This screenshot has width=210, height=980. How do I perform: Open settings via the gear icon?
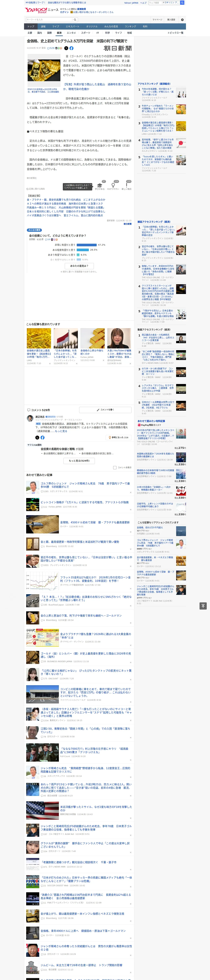click(182, 20)
